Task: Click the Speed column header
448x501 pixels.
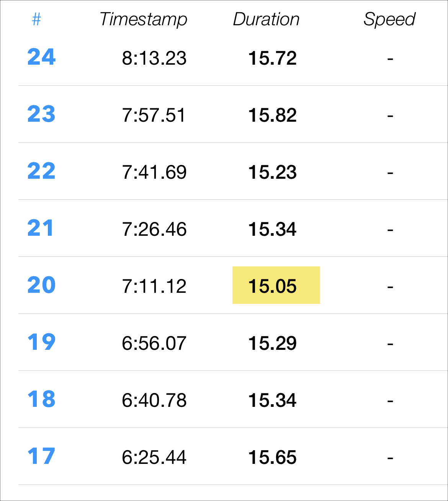Action: (x=389, y=19)
